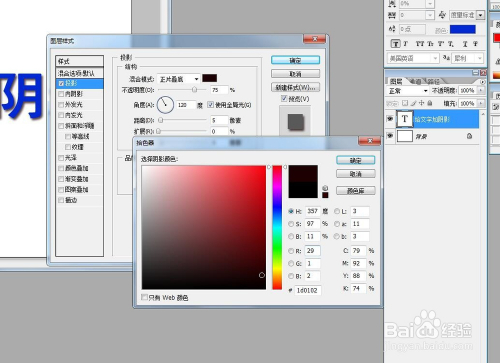The width and height of the screenshot is (500, 363).
Task: Click the drop shadow color swatch
Action: pos(210,78)
